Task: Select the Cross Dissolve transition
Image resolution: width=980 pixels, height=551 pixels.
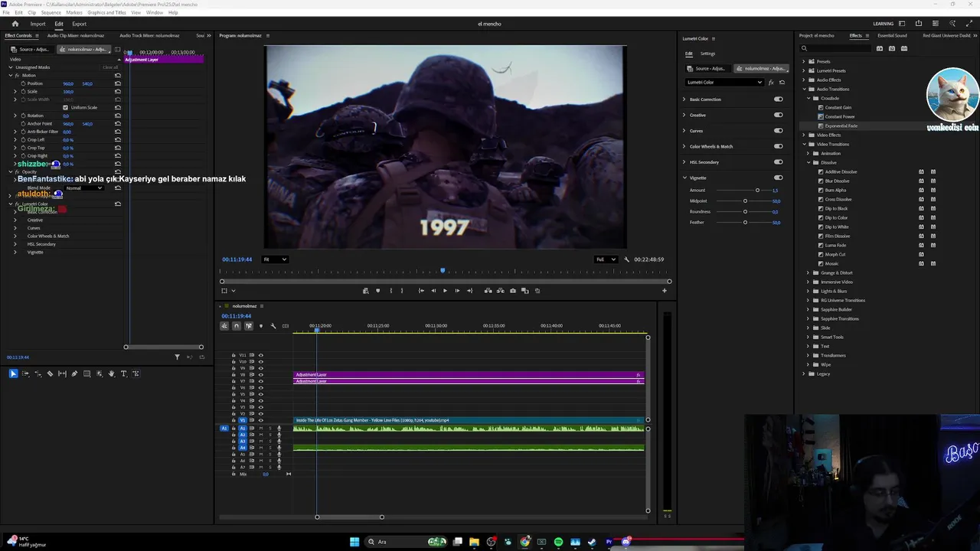Action: [x=838, y=199]
